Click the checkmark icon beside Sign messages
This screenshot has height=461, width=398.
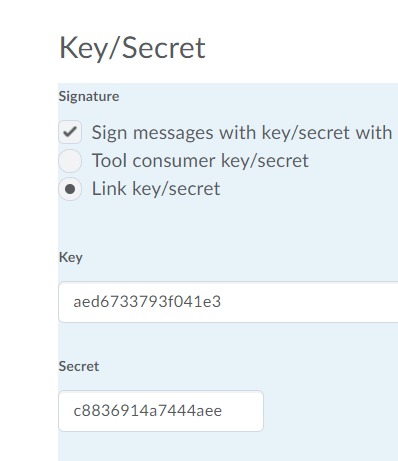click(x=70, y=132)
